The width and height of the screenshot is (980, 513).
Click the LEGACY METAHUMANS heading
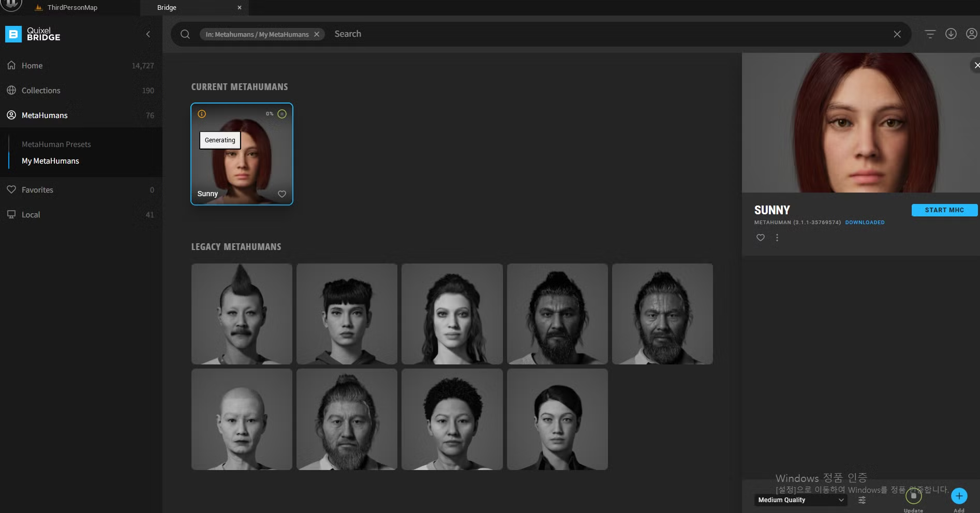click(x=236, y=247)
